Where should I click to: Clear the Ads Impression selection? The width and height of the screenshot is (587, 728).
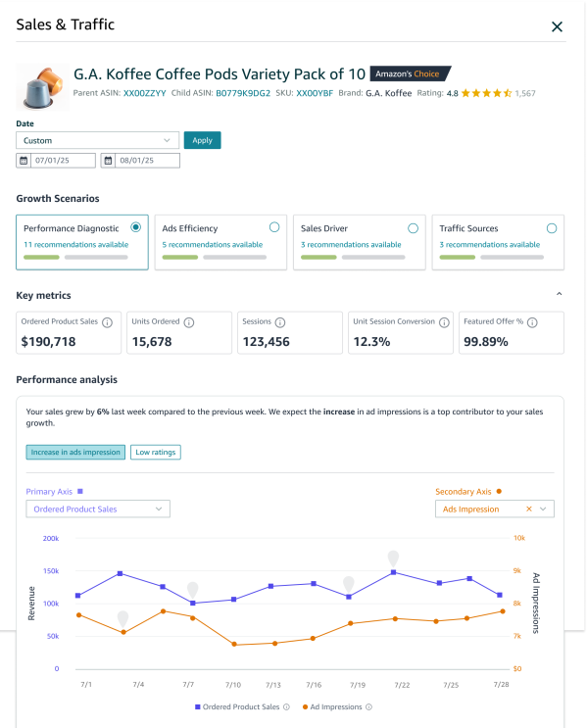pos(529,509)
